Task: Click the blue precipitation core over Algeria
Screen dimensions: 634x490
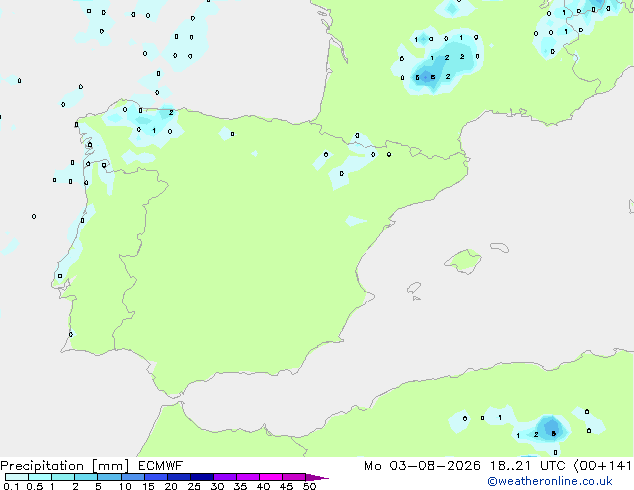Action: 551,429
